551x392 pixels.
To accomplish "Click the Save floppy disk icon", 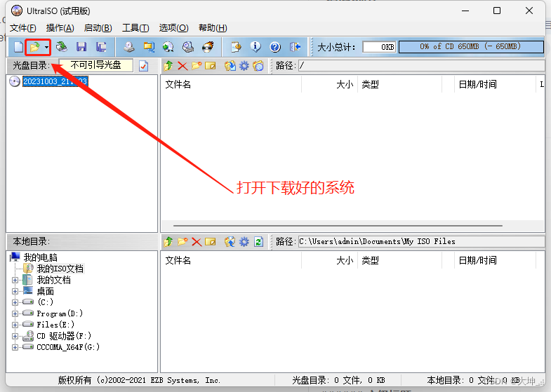I will pyautogui.click(x=81, y=47).
